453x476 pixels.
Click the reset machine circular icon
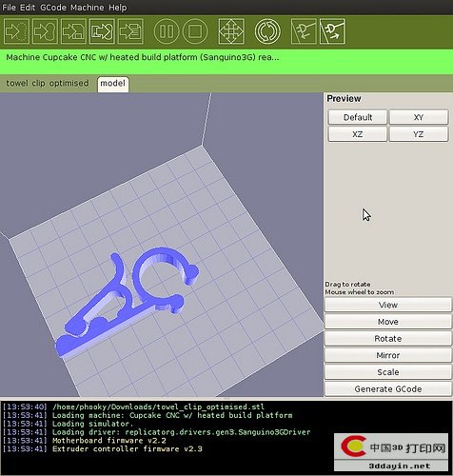click(267, 31)
